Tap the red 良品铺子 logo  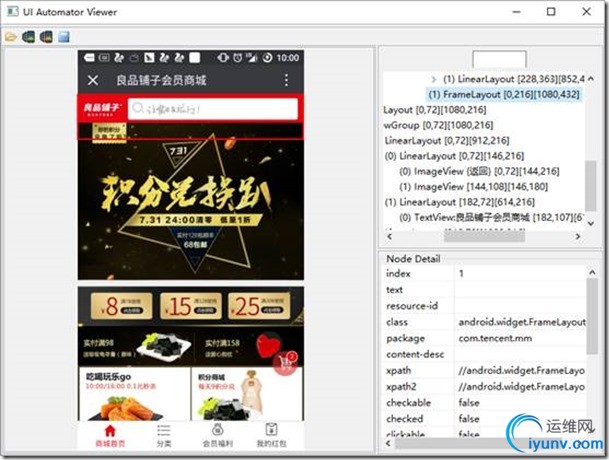(x=102, y=108)
